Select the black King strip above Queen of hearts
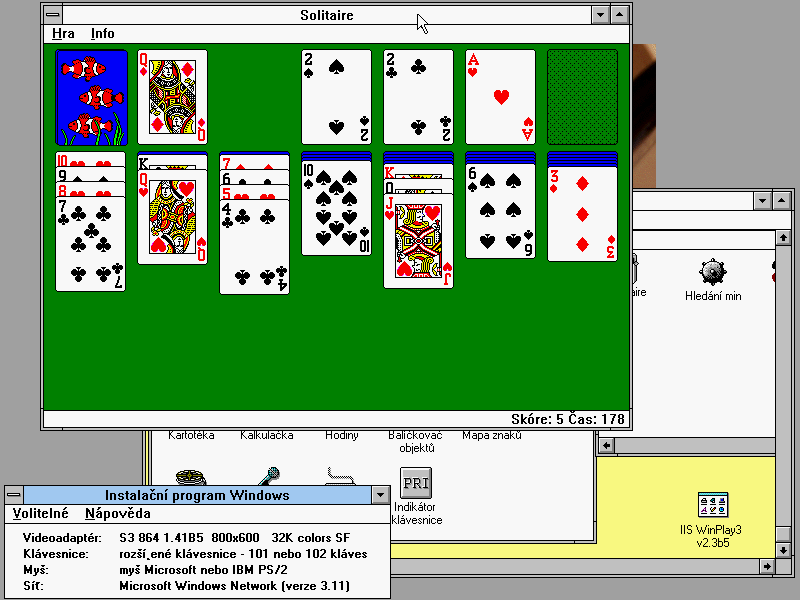Viewport: 800px width, 600px height. (172, 162)
